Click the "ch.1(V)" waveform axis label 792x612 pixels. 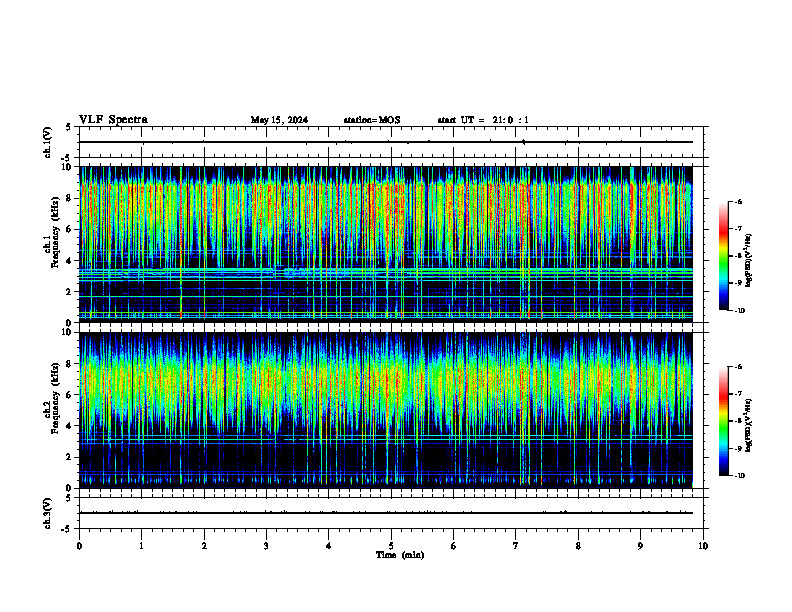coord(48,142)
